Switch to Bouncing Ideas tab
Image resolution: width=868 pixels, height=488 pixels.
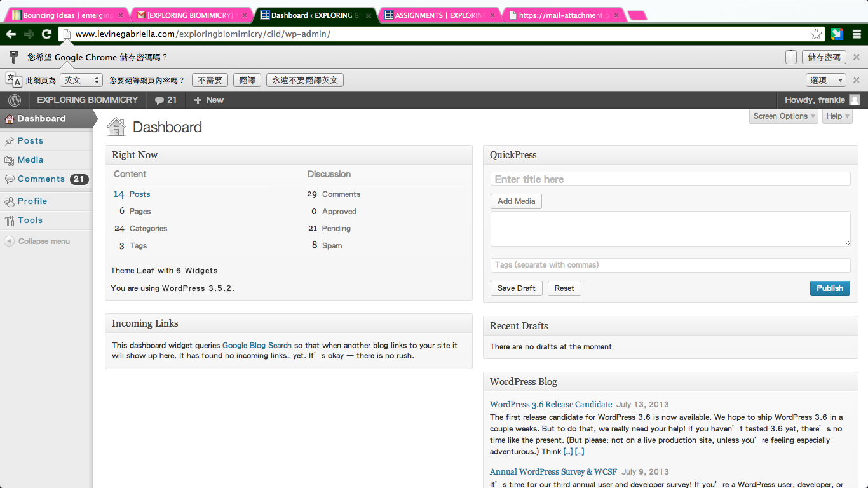pos(67,15)
